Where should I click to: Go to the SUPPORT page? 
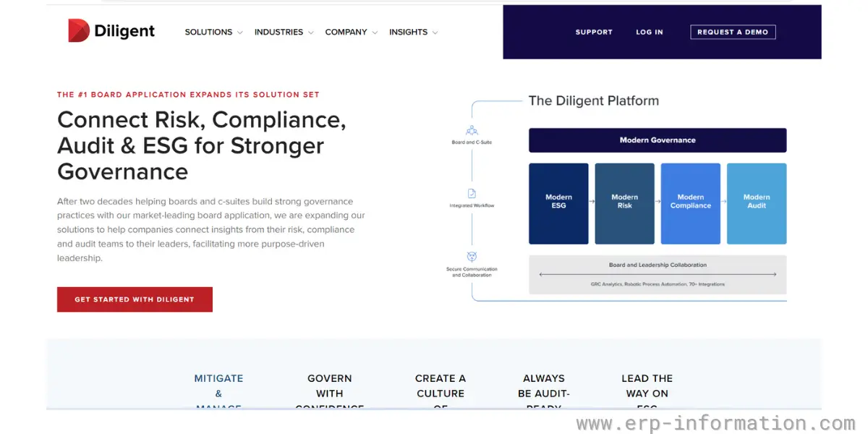click(x=594, y=32)
